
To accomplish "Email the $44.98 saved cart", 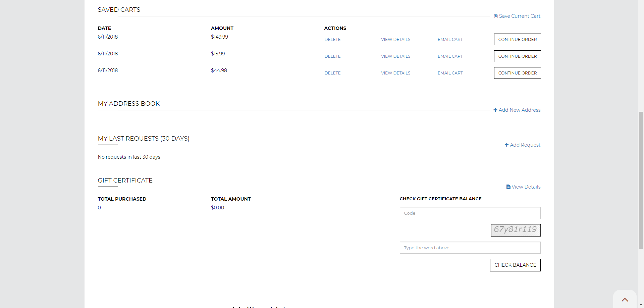I will point(450,73).
